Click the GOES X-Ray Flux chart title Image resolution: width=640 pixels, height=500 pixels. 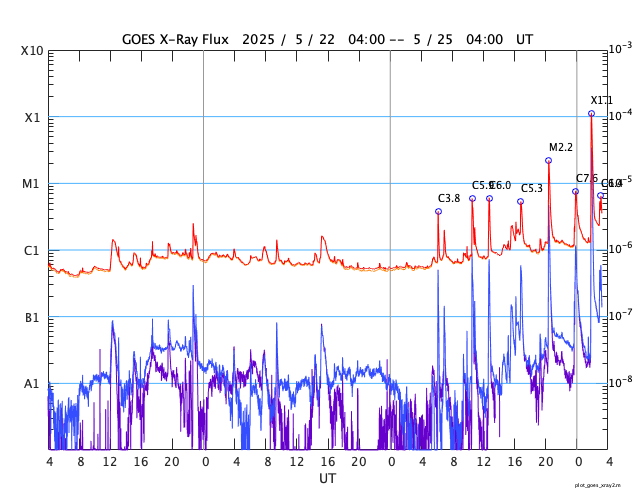(x=327, y=40)
